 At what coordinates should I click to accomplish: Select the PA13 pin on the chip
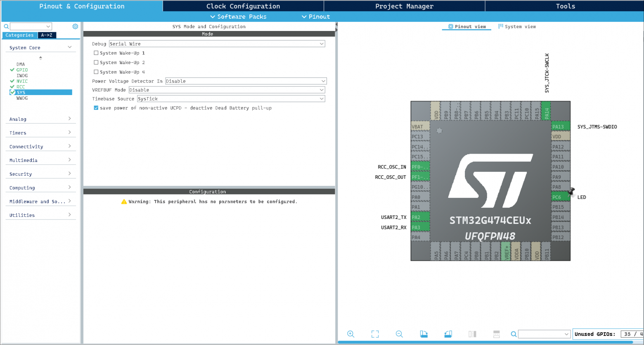561,127
